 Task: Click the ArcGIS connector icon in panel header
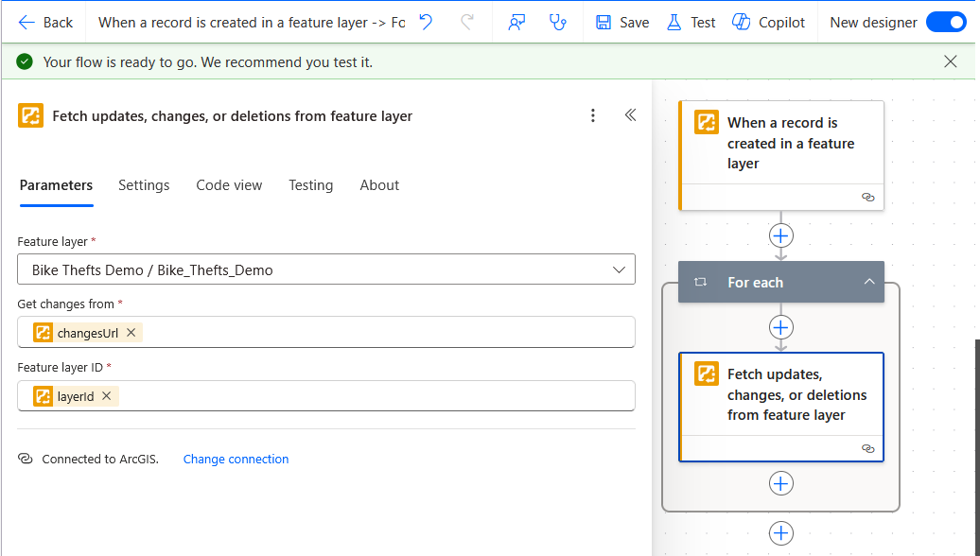tap(30, 115)
